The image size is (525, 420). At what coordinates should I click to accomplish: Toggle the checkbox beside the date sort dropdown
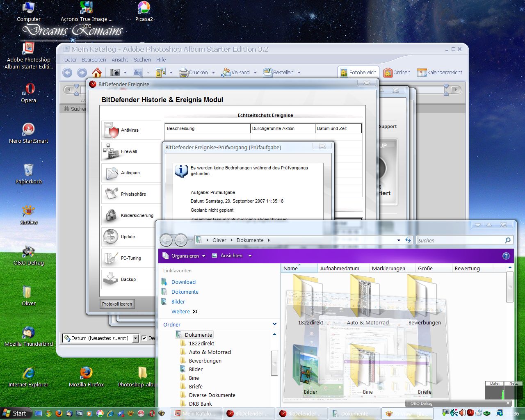(x=144, y=338)
